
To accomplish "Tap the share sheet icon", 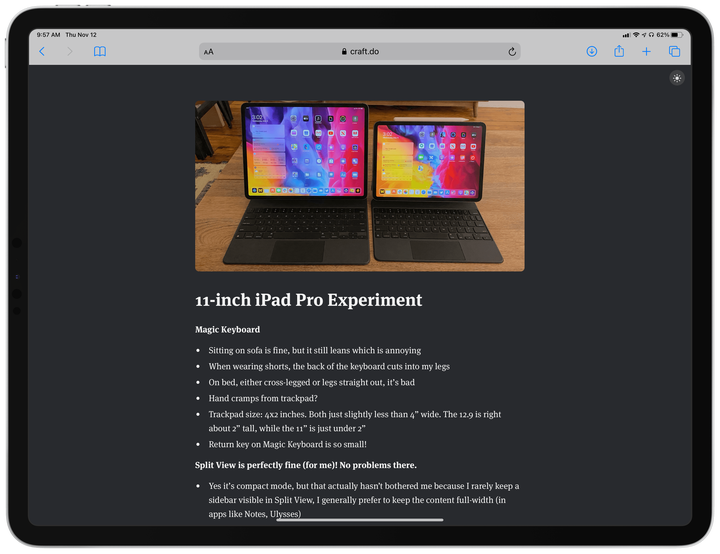I will 619,51.
